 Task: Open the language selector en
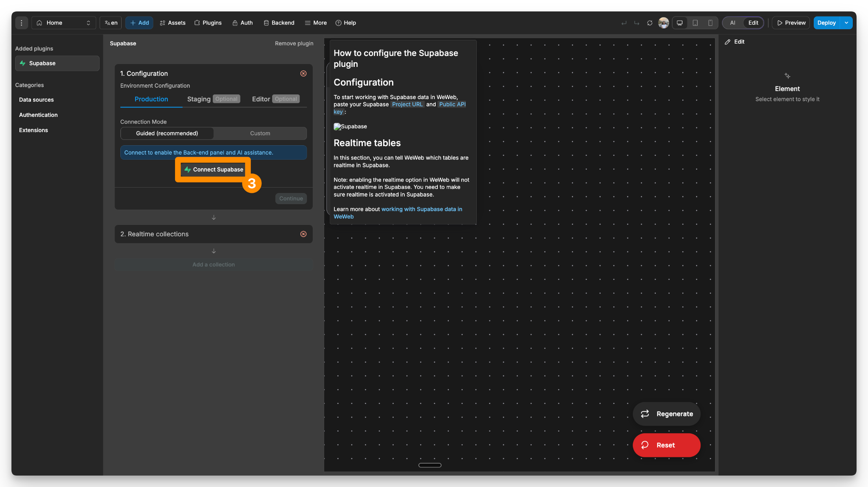111,23
